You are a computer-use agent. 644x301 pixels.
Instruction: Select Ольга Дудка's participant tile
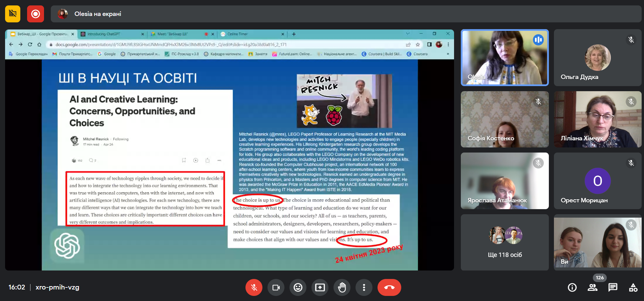(x=597, y=57)
